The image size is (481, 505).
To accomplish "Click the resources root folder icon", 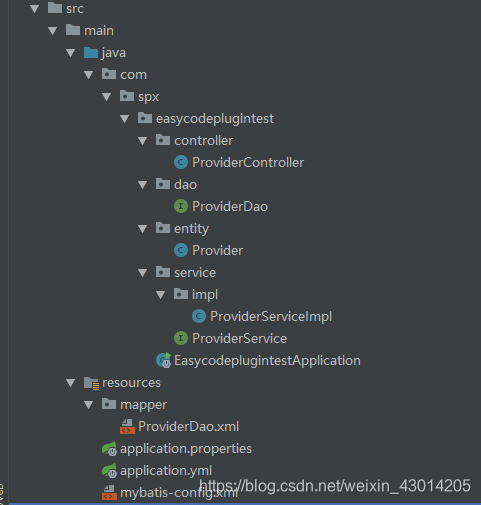I will pos(91,383).
